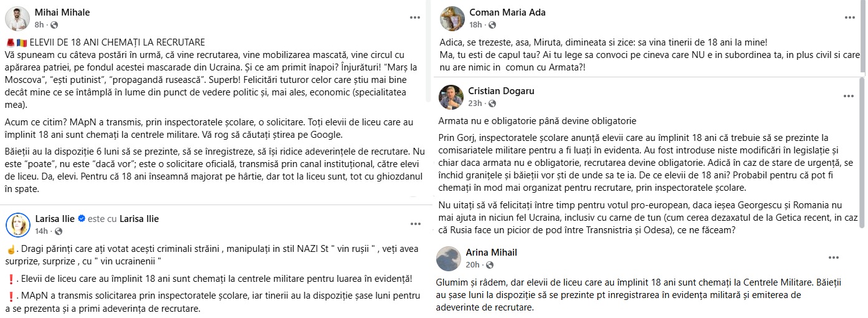Open options menu on Coman Maria Ada's post
The height and width of the screenshot is (318, 868).
849,17
